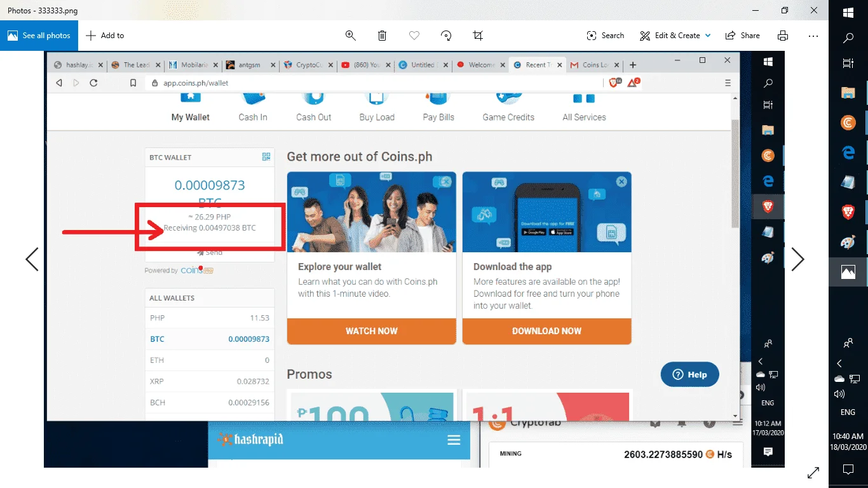Open Paint palette icon on outer taskbar

coord(848,242)
